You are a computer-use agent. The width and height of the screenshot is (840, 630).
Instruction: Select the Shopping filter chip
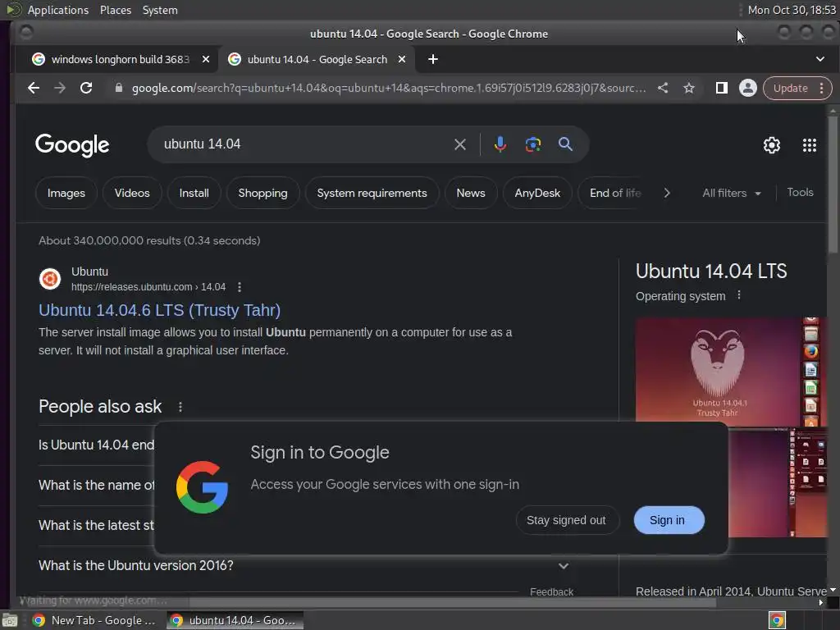[262, 193]
